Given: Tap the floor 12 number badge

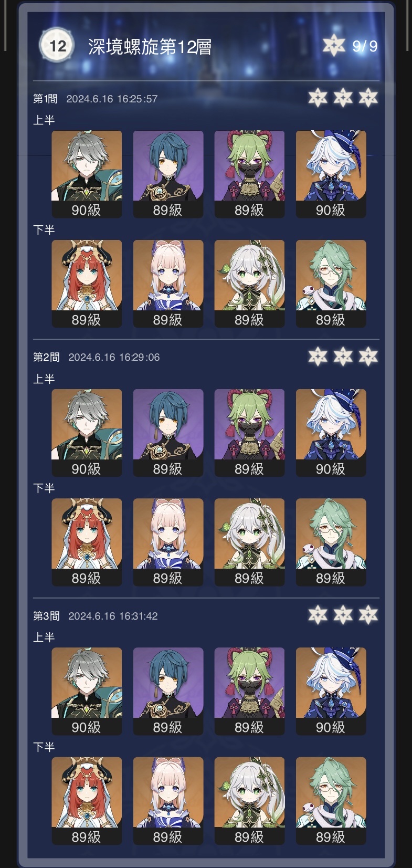Looking at the screenshot, I should [x=57, y=46].
